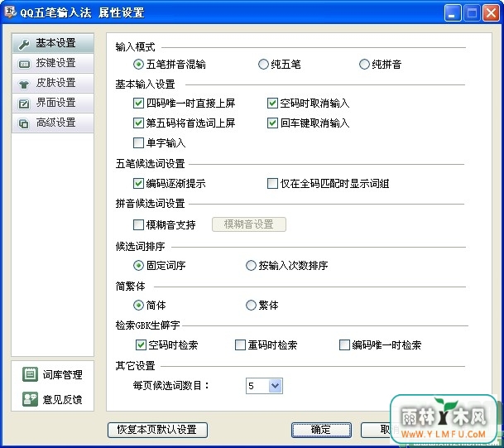
Task: Select 纯五笔 input mode
Action: click(263, 65)
